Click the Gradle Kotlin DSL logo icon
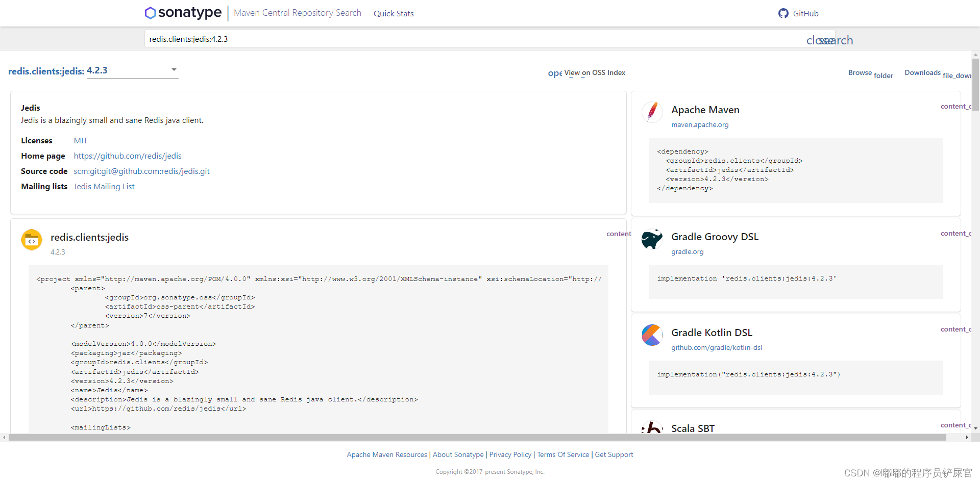980x483 pixels. [x=652, y=335]
